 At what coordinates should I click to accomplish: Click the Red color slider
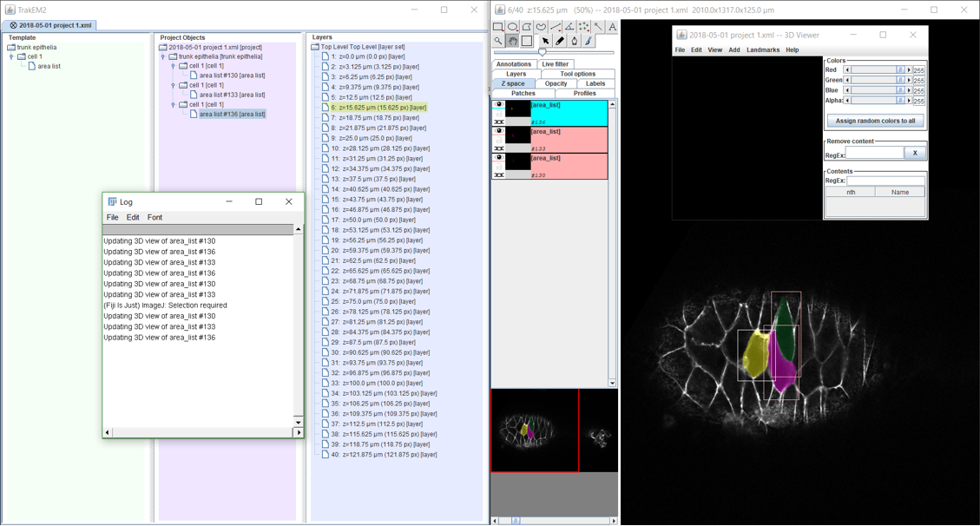(x=875, y=69)
